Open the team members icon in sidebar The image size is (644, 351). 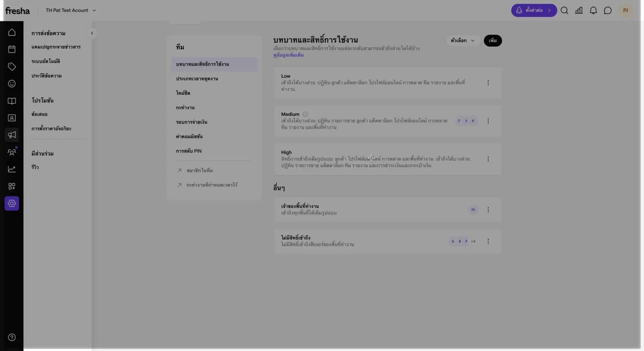click(x=12, y=152)
